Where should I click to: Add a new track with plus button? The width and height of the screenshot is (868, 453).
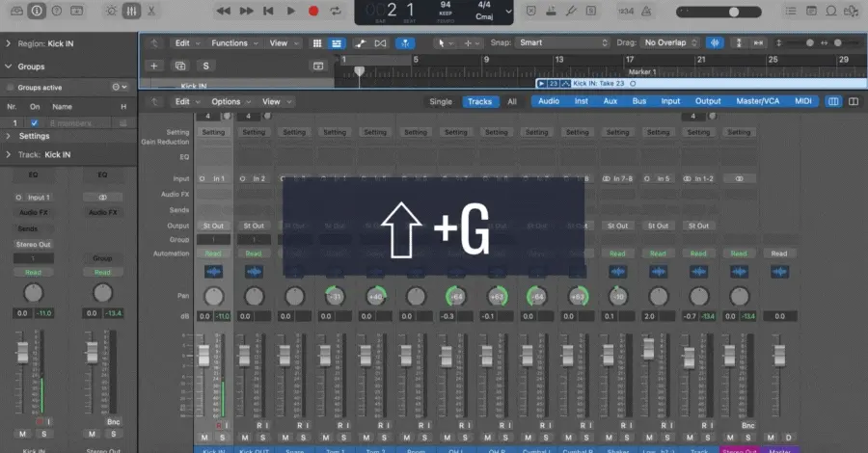click(x=154, y=66)
